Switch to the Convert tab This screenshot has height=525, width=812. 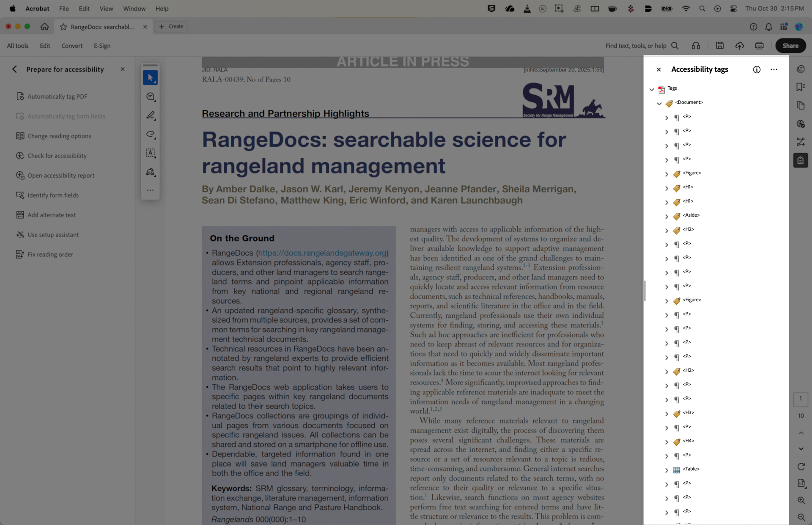coord(72,46)
